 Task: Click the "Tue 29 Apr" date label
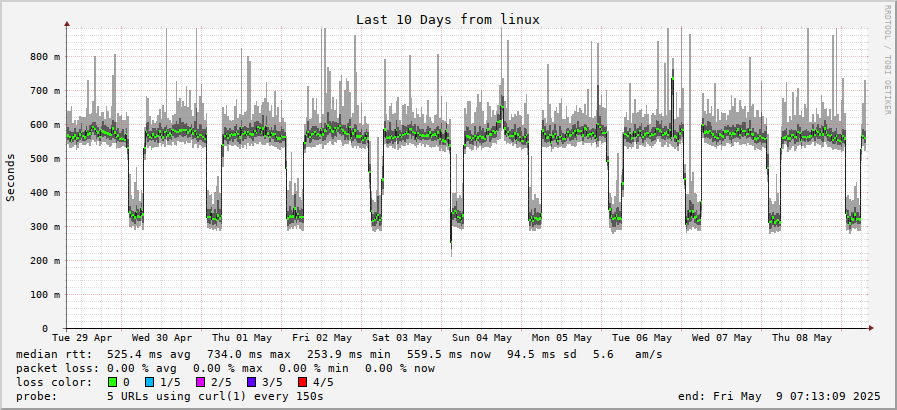[x=82, y=338]
